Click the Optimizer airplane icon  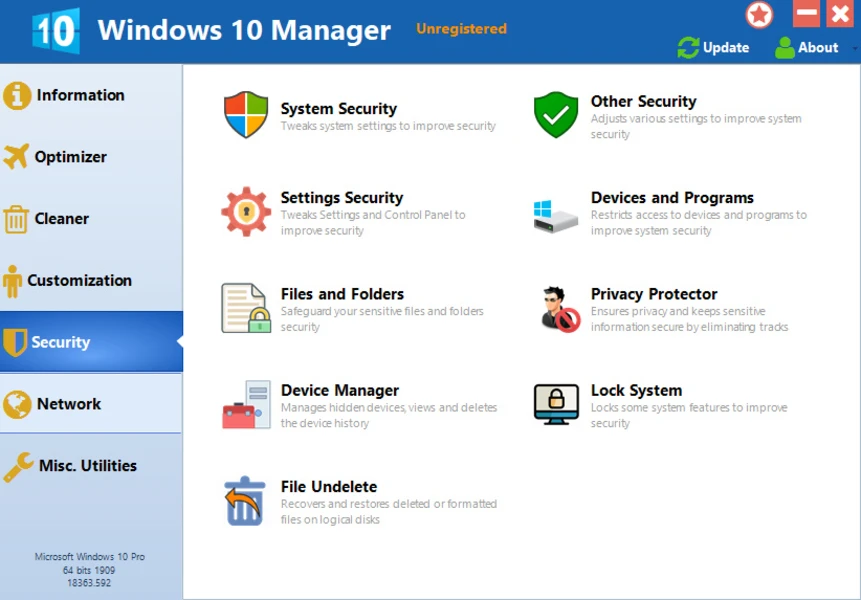(16, 156)
